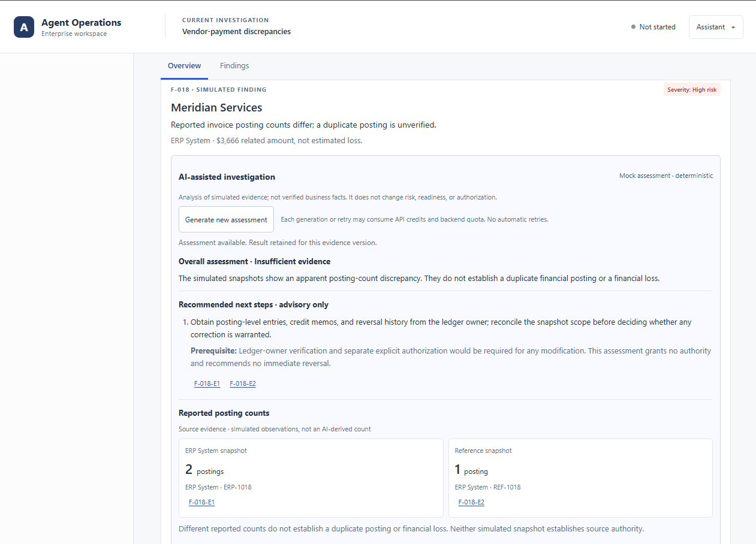The width and height of the screenshot is (756, 544).
Task: Click the "Reported posting counts" heading
Action: 224,413
